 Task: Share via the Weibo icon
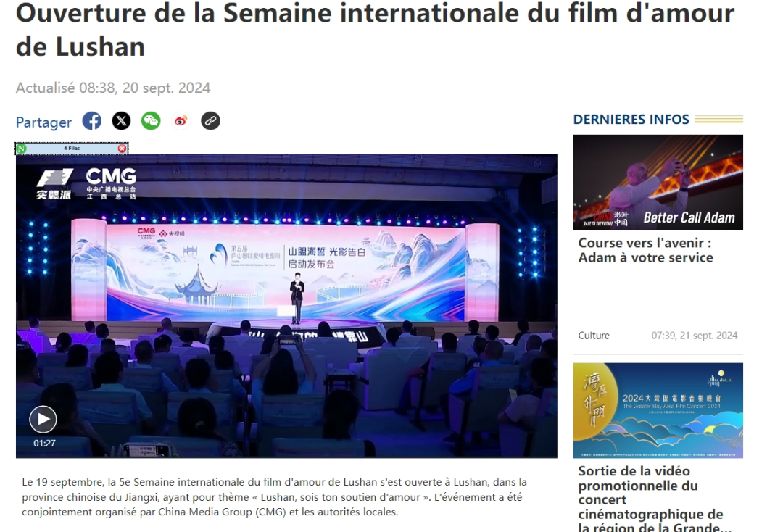point(181,121)
